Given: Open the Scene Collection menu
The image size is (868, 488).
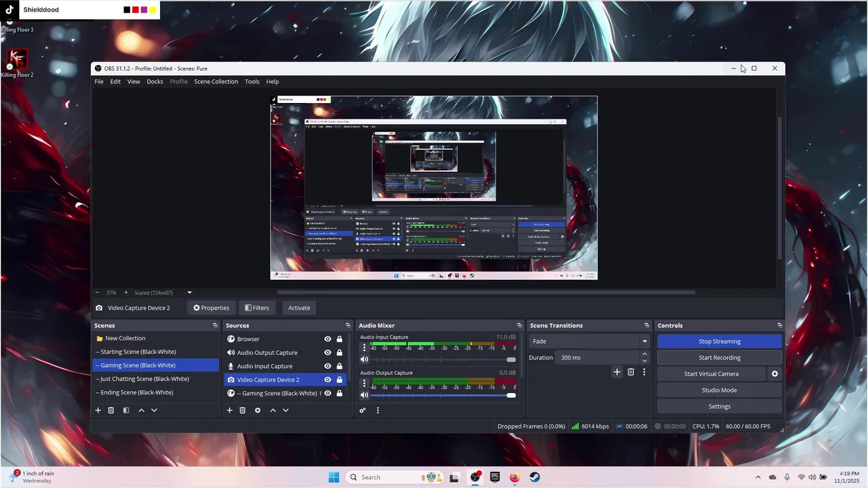Looking at the screenshot, I should click(x=216, y=81).
